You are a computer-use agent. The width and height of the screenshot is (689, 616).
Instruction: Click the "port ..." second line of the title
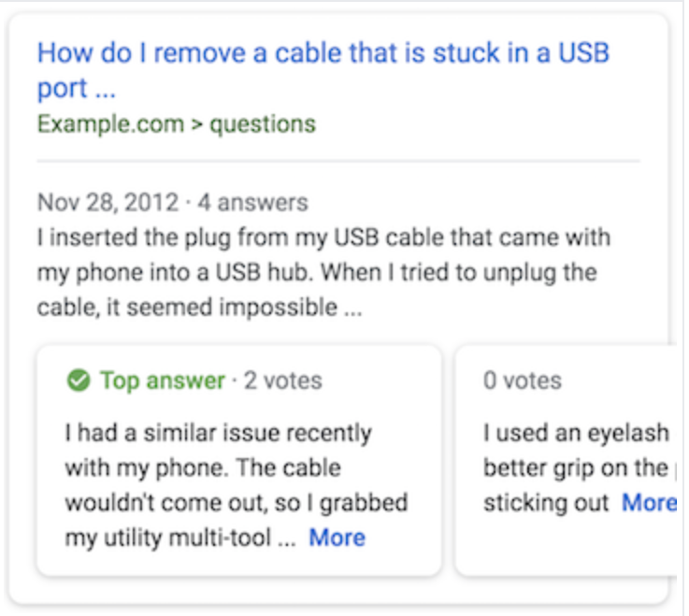coord(76,90)
